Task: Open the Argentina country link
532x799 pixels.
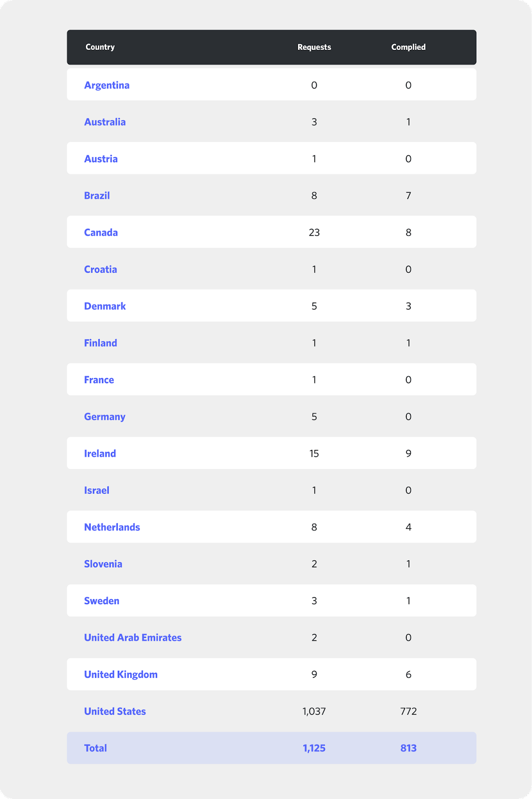Action: [x=107, y=85]
